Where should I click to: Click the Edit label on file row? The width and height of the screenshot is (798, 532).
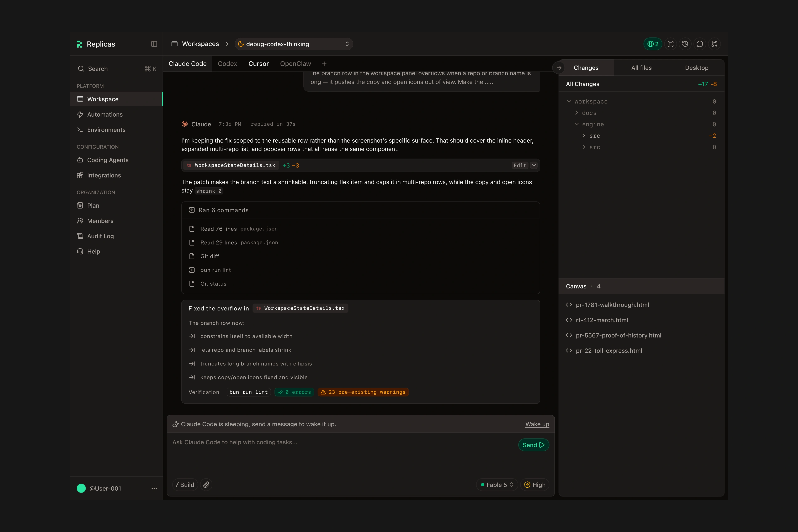[x=520, y=165]
